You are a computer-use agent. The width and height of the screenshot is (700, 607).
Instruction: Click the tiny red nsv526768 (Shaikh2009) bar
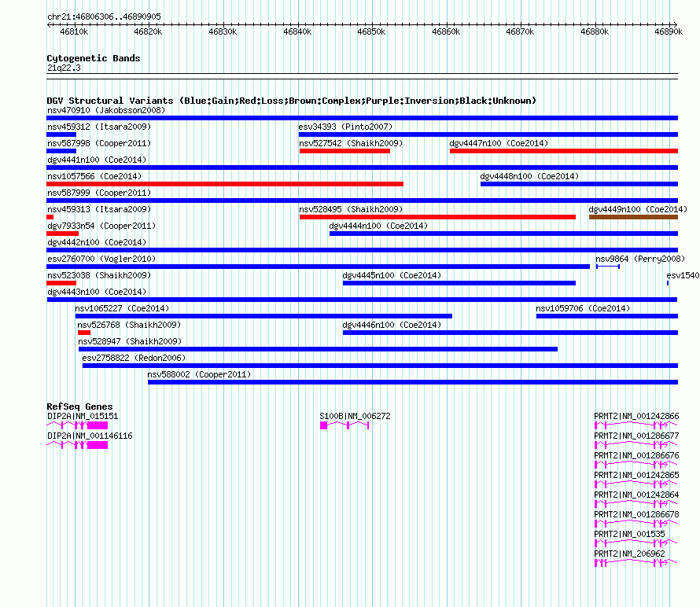coord(84,333)
